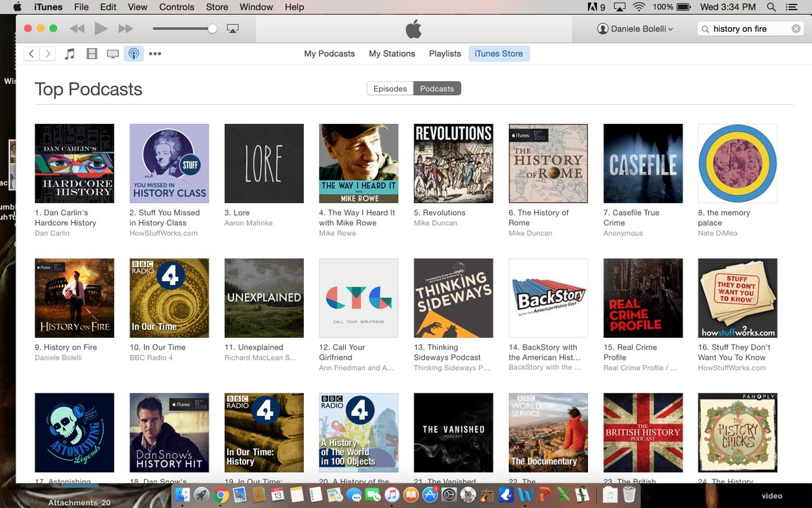Screen dimensions: 812x508
Task: Open The History of Rome title link
Action: 539,217
